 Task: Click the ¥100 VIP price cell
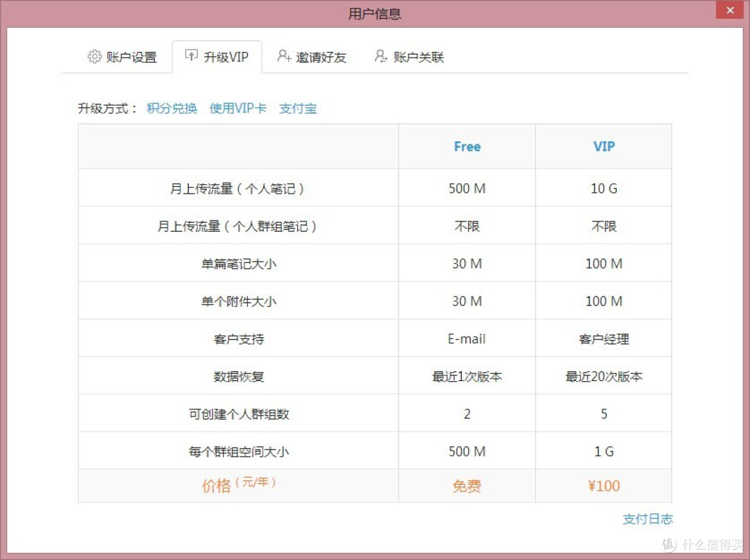point(604,486)
